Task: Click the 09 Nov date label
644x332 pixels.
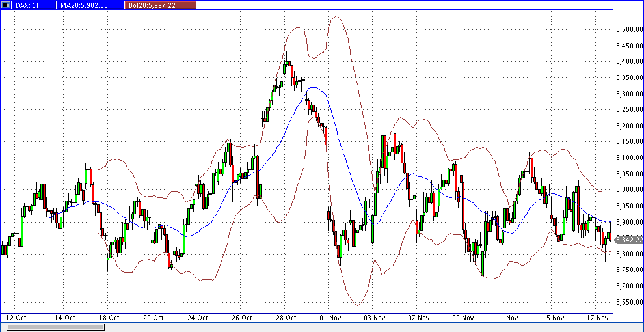Action: (463, 318)
